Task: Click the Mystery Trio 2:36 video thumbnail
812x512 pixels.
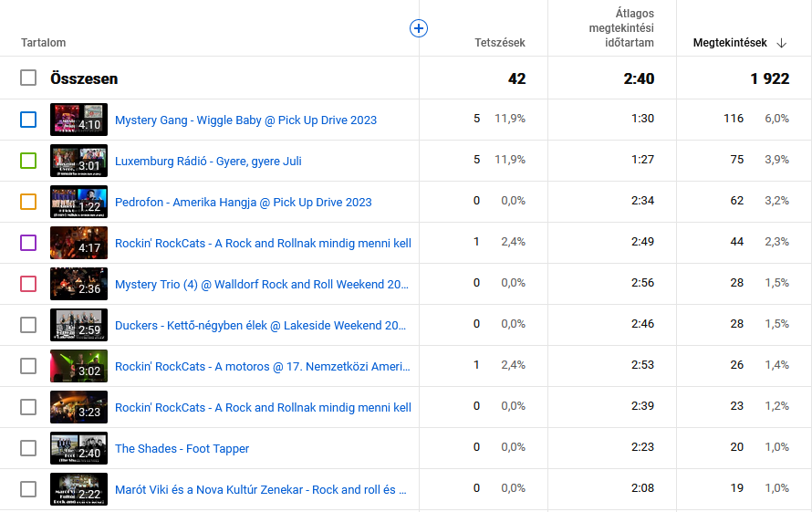Action: [x=78, y=284]
